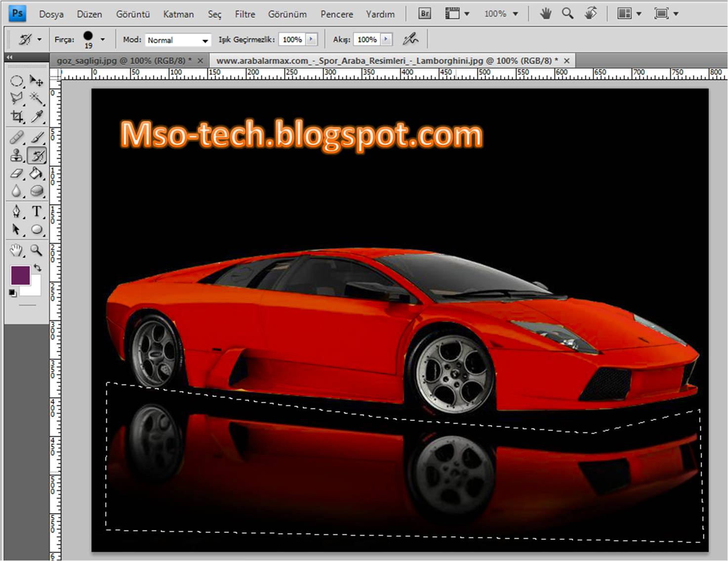Open the Filtre menu
Viewport: 728px width, 561px height.
(x=245, y=14)
